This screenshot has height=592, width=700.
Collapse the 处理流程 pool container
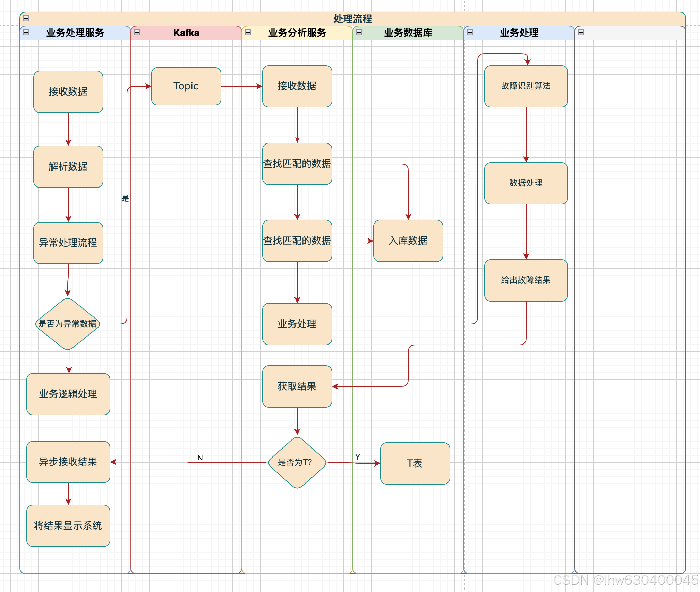(x=26, y=18)
